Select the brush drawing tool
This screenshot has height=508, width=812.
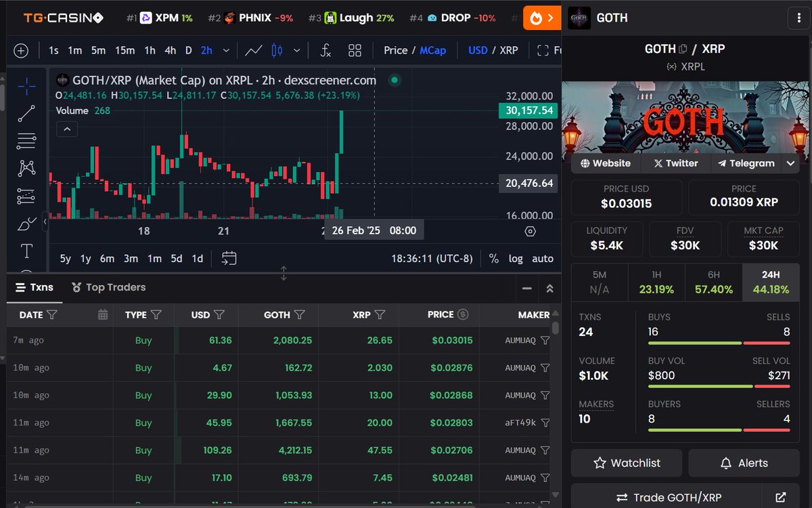coord(26,224)
